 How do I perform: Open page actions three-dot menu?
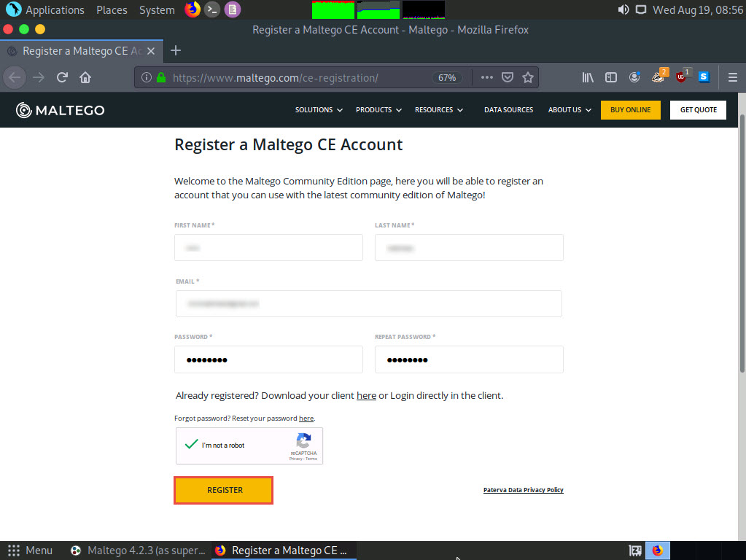click(486, 77)
